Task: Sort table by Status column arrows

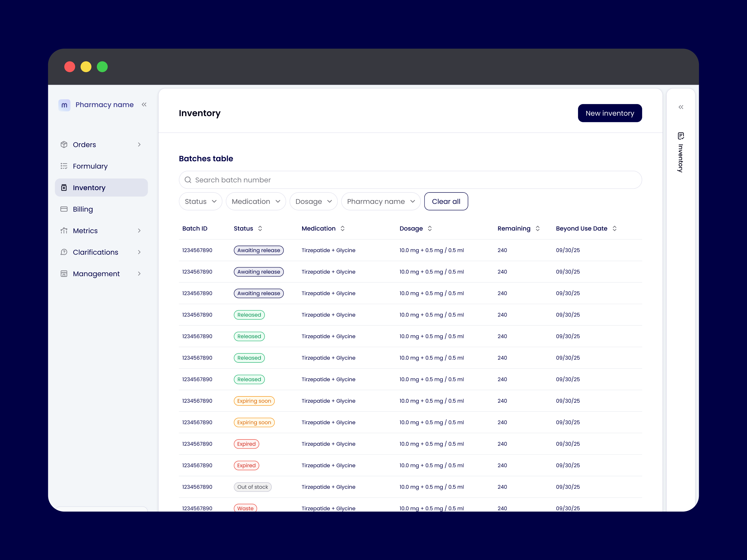Action: [260, 229]
